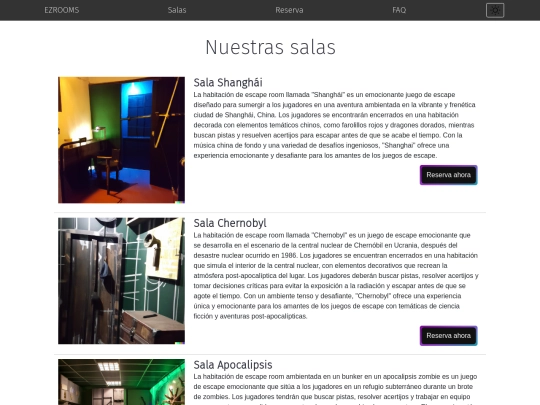540x405 pixels.
Task: Open the Sala Shanghái room photo
Action: (x=121, y=140)
